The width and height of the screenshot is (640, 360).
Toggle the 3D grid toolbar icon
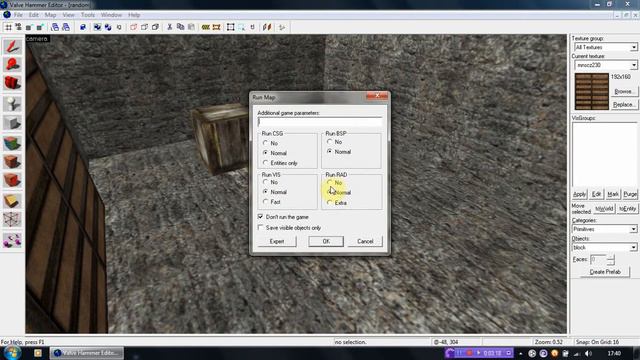click(x=18, y=27)
